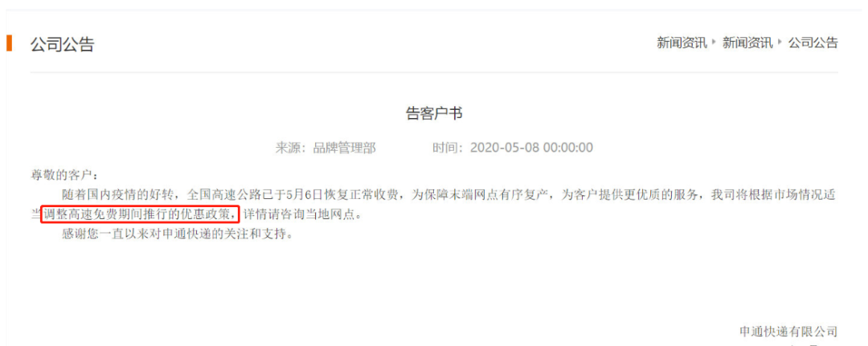The width and height of the screenshot is (868, 346).
Task: Click the 告客户书 article title
Action: coord(434,113)
